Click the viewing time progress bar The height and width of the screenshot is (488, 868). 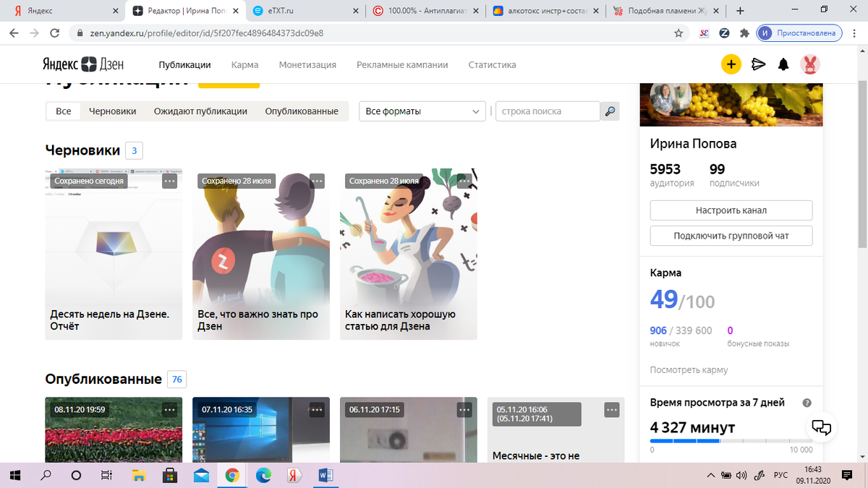731,440
